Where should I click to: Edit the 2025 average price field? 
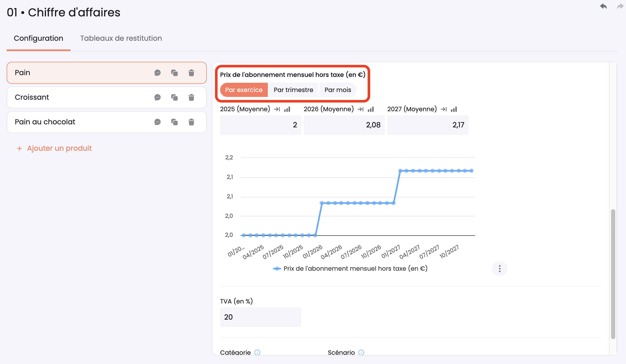[x=260, y=125]
